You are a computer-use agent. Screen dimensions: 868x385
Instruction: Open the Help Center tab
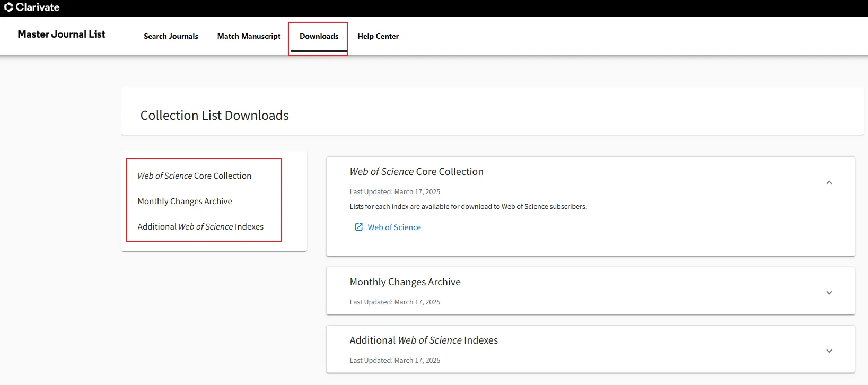click(378, 36)
